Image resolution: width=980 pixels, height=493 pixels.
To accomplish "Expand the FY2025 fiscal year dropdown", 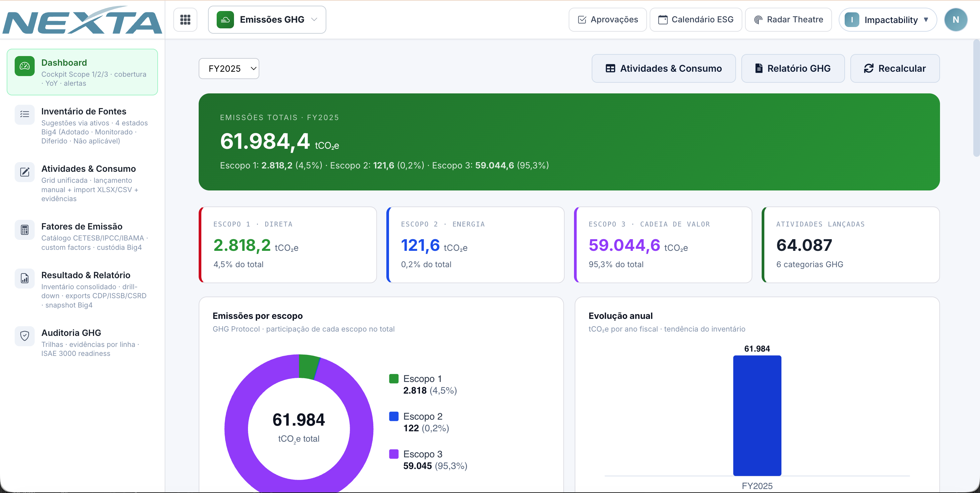I will point(229,68).
